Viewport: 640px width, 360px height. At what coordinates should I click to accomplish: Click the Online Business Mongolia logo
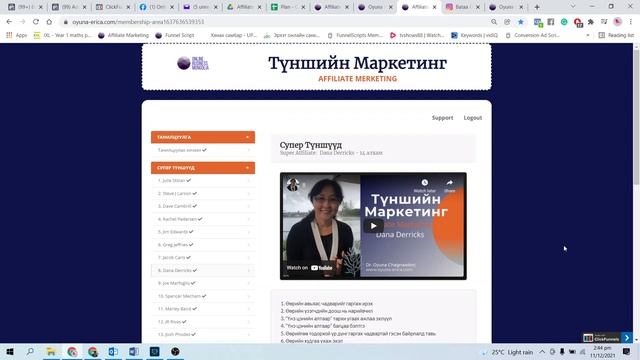point(193,63)
